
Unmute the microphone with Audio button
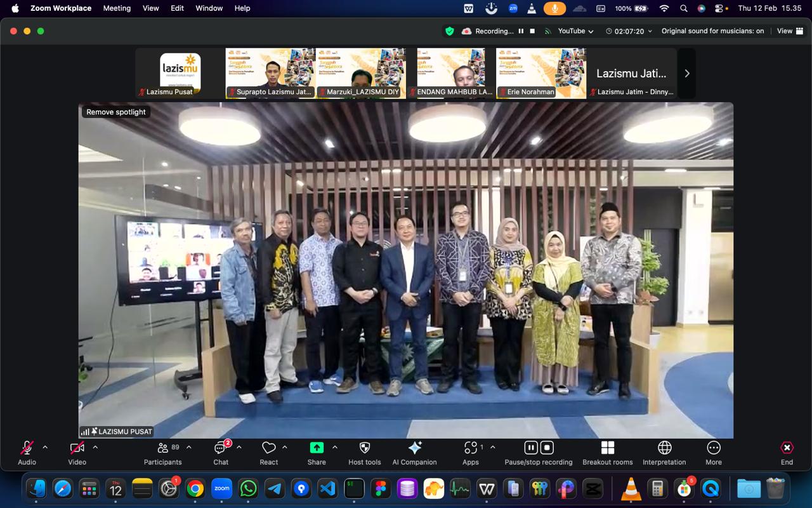point(27,448)
